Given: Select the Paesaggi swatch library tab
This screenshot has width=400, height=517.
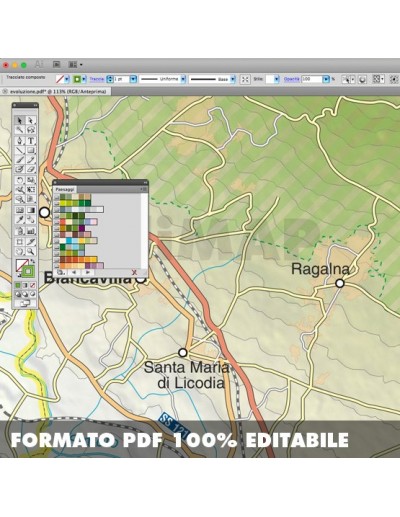Looking at the screenshot, I should click(65, 189).
